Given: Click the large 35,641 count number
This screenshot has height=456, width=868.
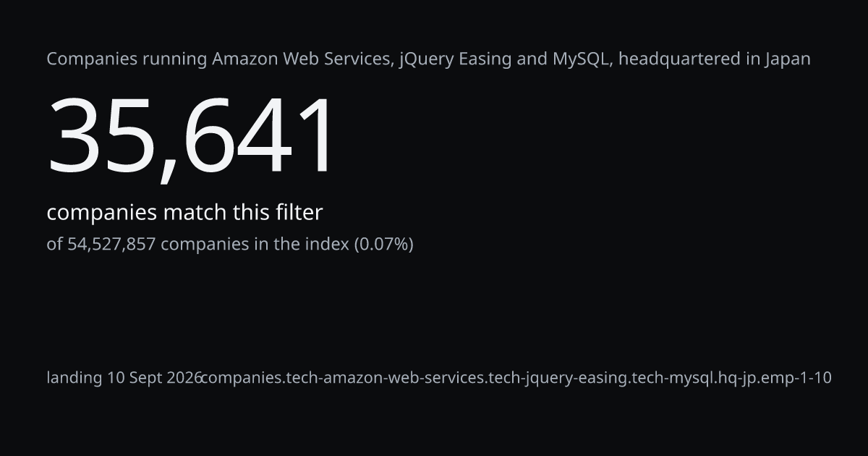Looking at the screenshot, I should pos(192,137).
